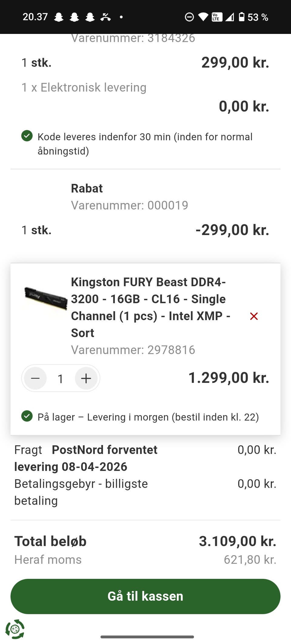The width and height of the screenshot is (291, 644).
Task: Tap the VoLTE indicator icon
Action: [216, 17]
